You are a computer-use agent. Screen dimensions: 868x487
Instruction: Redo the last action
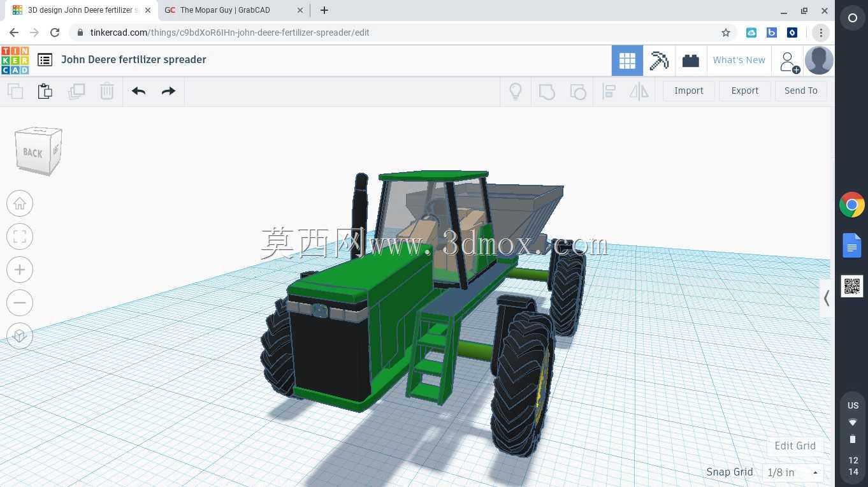(168, 91)
